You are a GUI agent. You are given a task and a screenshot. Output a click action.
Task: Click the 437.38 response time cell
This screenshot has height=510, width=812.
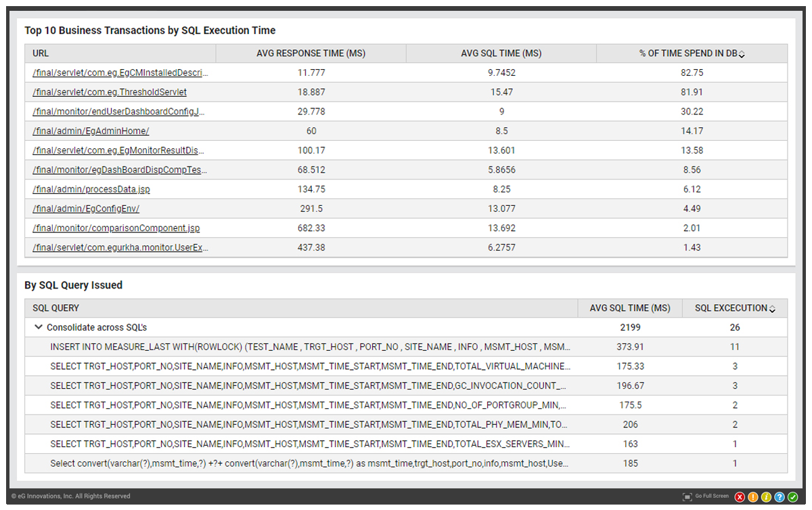click(311, 248)
